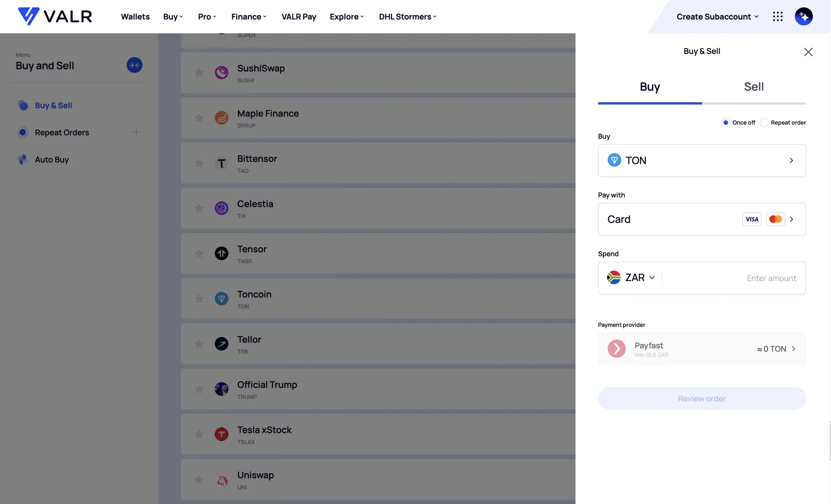Open the Card payment method selector
This screenshot has height=504, width=831.
coord(701,219)
